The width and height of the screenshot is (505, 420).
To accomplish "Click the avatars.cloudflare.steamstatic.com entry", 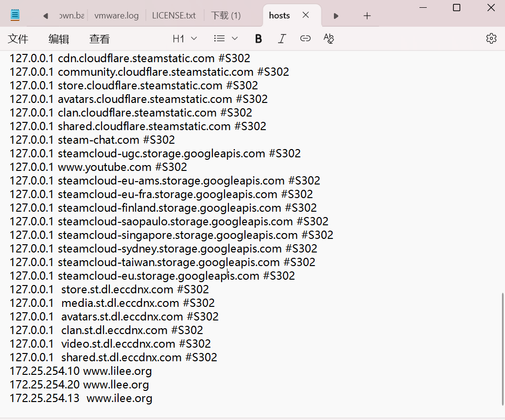I will click(x=139, y=99).
